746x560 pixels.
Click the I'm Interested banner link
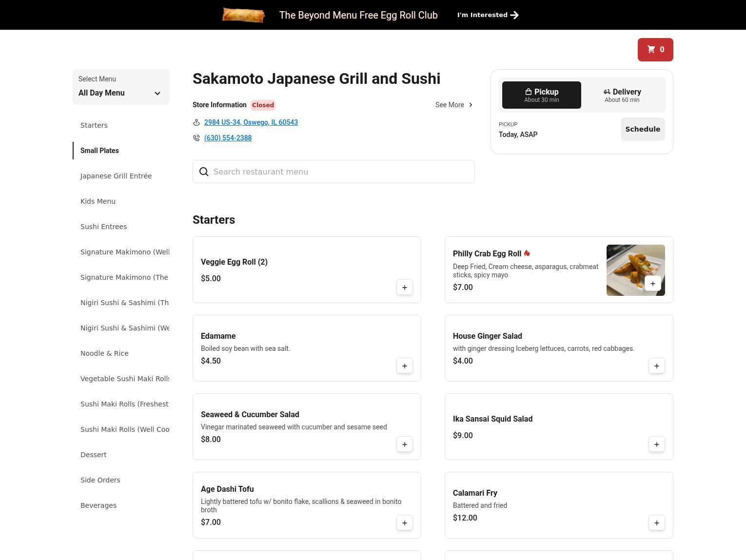pyautogui.click(x=488, y=15)
